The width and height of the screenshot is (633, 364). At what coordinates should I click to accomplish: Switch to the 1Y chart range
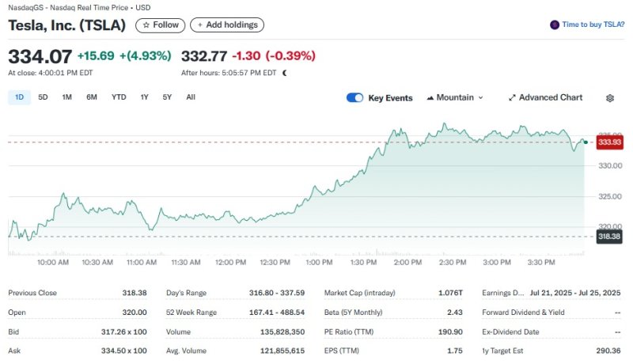tap(144, 97)
